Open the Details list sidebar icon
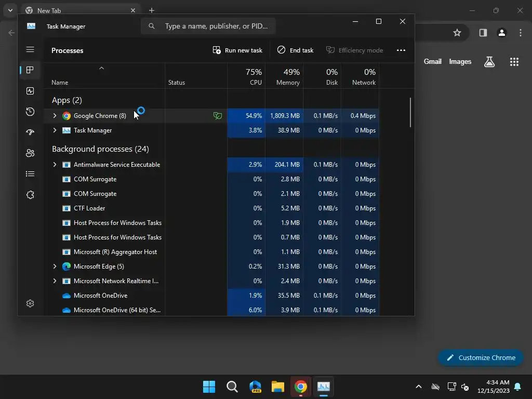This screenshot has height=399, width=532. (30, 174)
